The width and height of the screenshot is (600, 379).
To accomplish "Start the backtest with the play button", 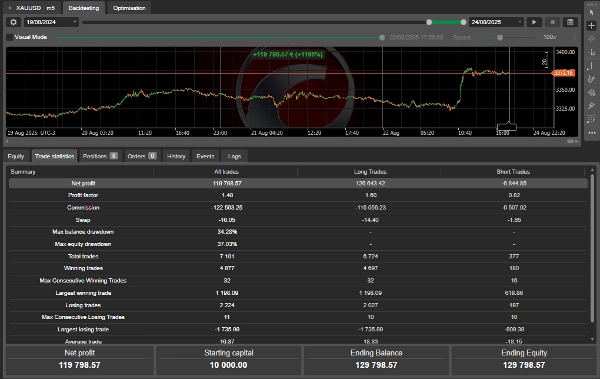I will 534,22.
